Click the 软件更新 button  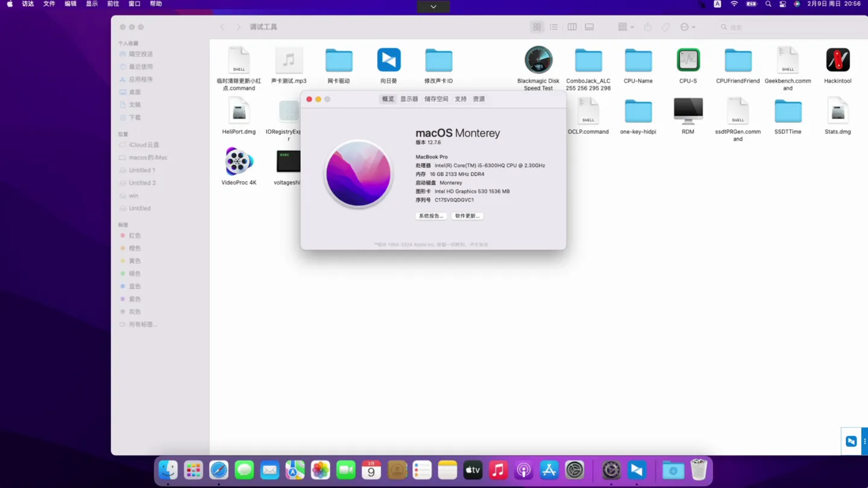pyautogui.click(x=467, y=216)
